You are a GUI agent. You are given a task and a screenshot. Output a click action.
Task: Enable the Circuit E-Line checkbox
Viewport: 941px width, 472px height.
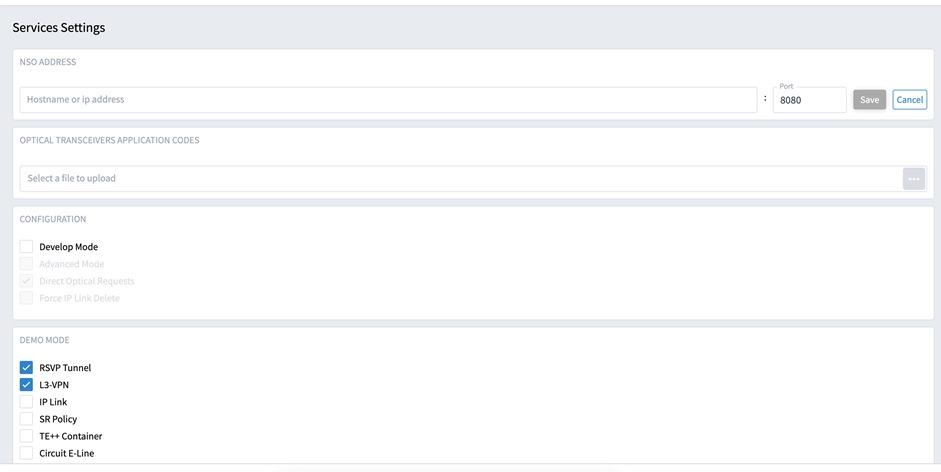(x=27, y=453)
